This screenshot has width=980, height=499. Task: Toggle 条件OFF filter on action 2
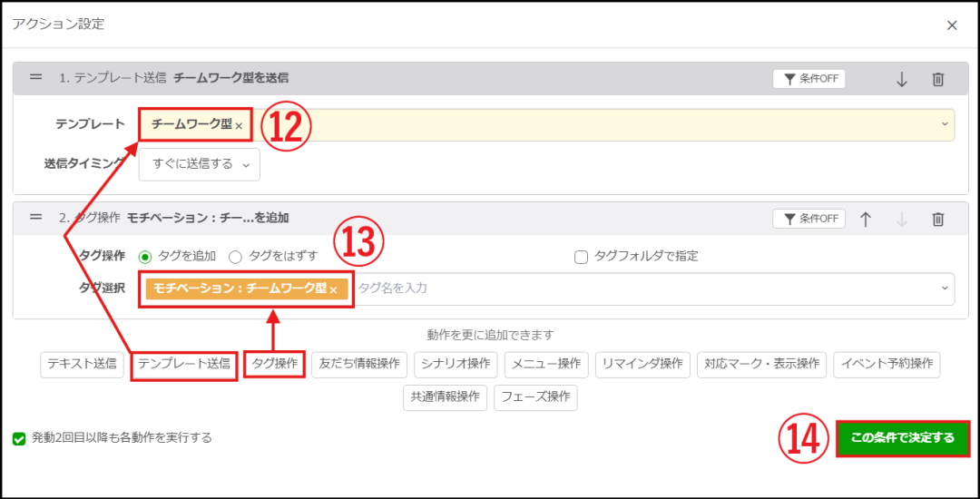809,219
